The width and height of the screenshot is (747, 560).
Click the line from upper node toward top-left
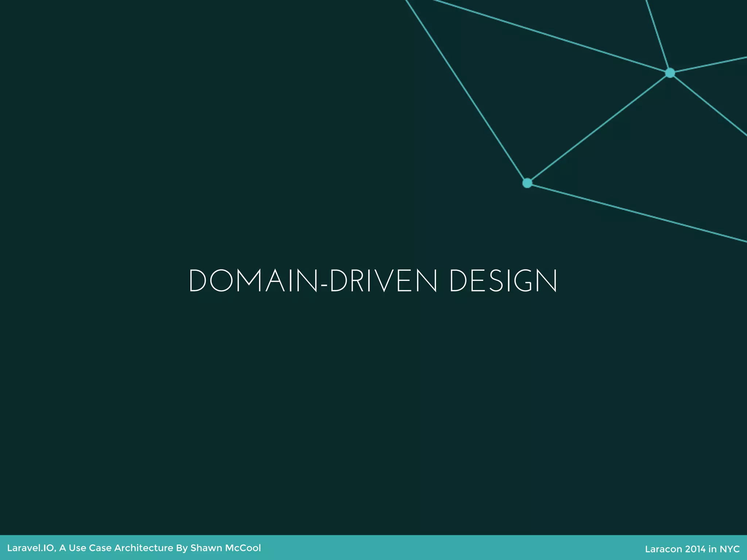point(551,36)
